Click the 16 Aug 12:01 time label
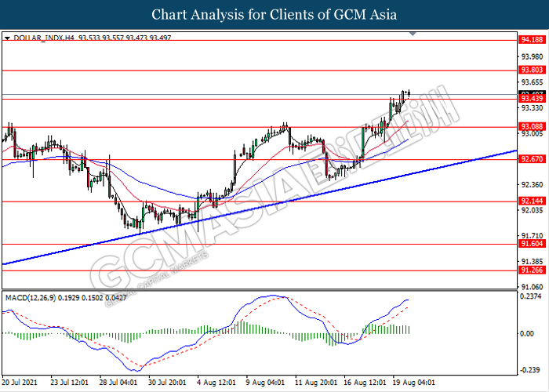Image resolution: width=549 pixels, height=392 pixels. pyautogui.click(x=365, y=383)
